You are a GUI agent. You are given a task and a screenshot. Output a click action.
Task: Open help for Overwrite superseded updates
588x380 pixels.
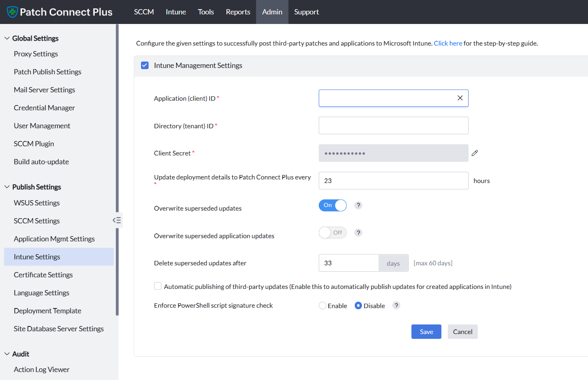[358, 205]
